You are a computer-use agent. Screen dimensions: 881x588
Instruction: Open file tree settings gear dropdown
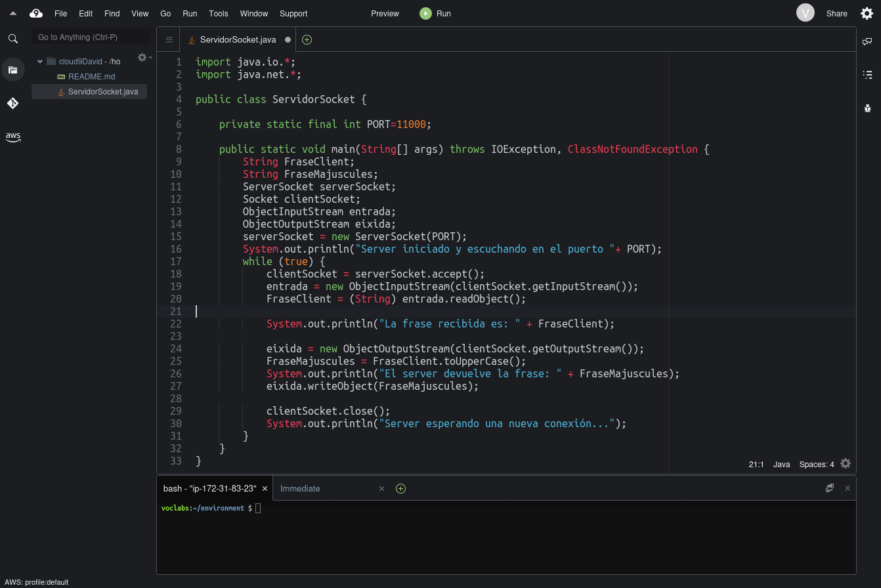[144, 58]
